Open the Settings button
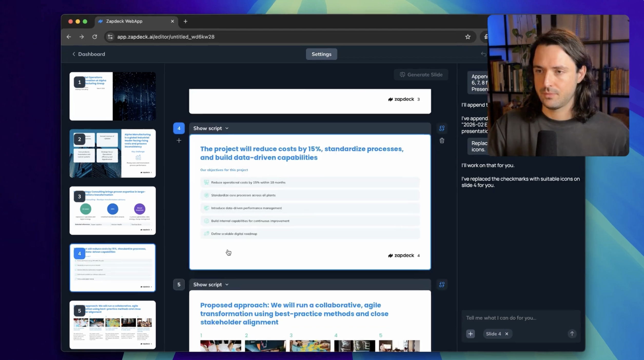The height and width of the screenshot is (360, 644). pos(321,54)
